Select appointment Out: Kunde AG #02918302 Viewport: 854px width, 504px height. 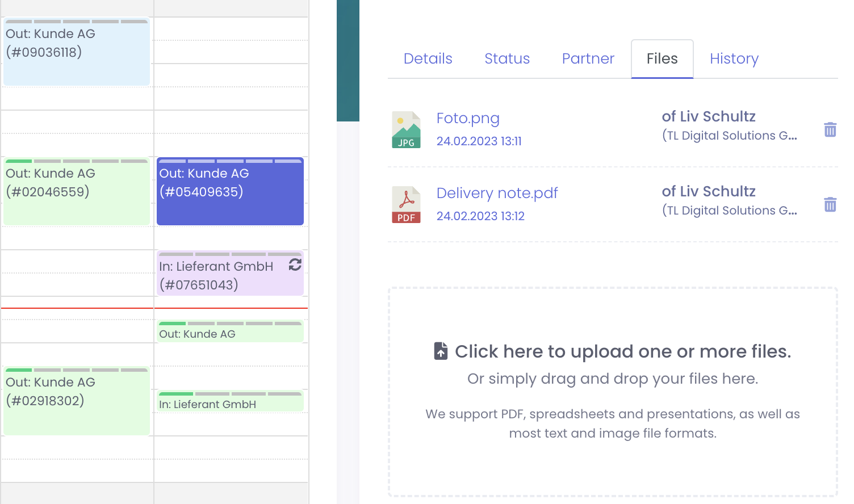pos(76,401)
